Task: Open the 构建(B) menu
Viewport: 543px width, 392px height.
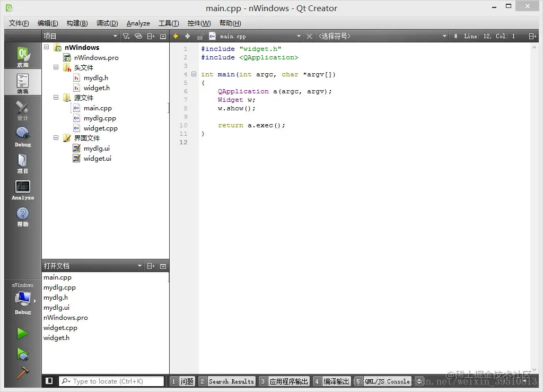Action: (x=77, y=23)
